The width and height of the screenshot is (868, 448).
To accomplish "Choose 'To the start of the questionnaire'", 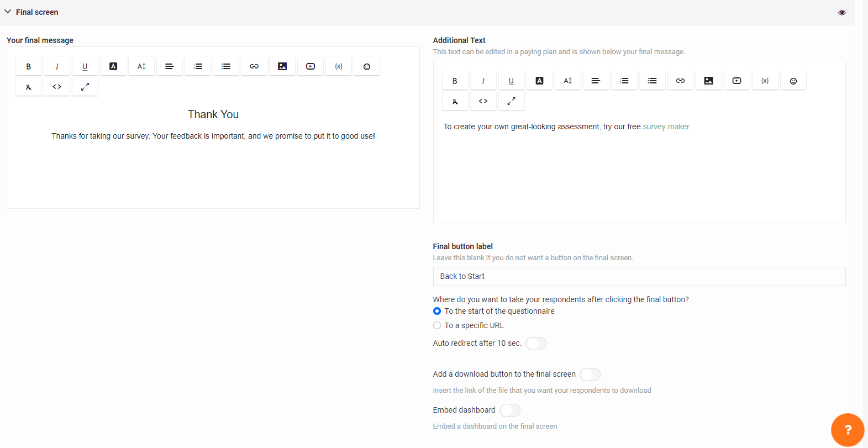I will (x=437, y=311).
